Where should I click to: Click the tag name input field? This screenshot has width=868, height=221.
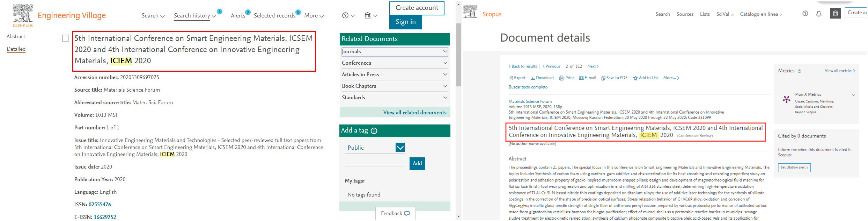(374, 162)
